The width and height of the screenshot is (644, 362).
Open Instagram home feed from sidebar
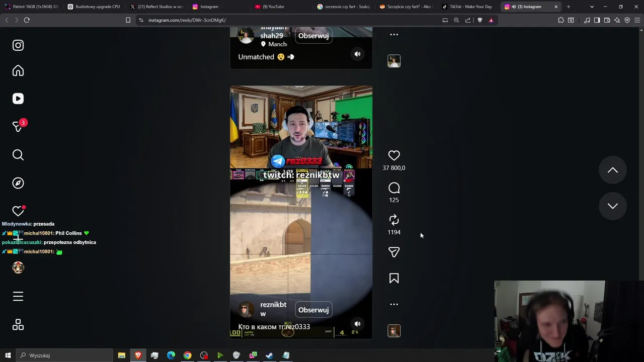tap(18, 71)
